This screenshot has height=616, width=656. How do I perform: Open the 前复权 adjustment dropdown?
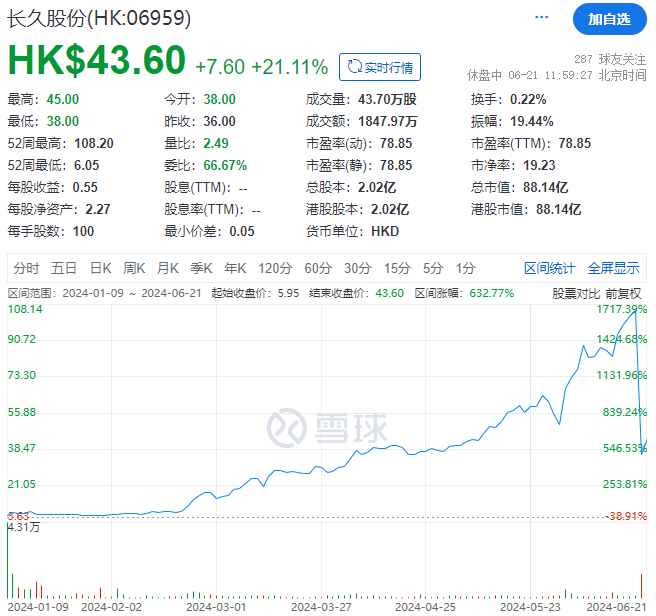623,293
